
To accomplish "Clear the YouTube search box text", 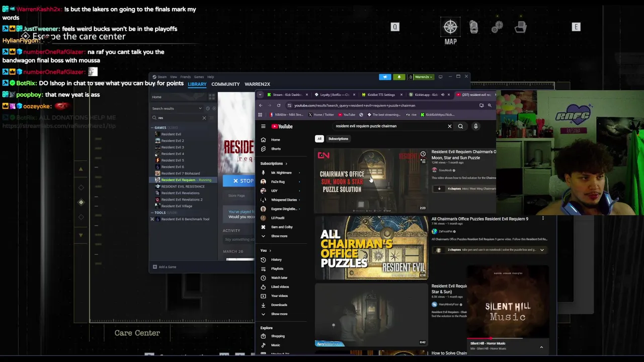I will [x=449, y=126].
